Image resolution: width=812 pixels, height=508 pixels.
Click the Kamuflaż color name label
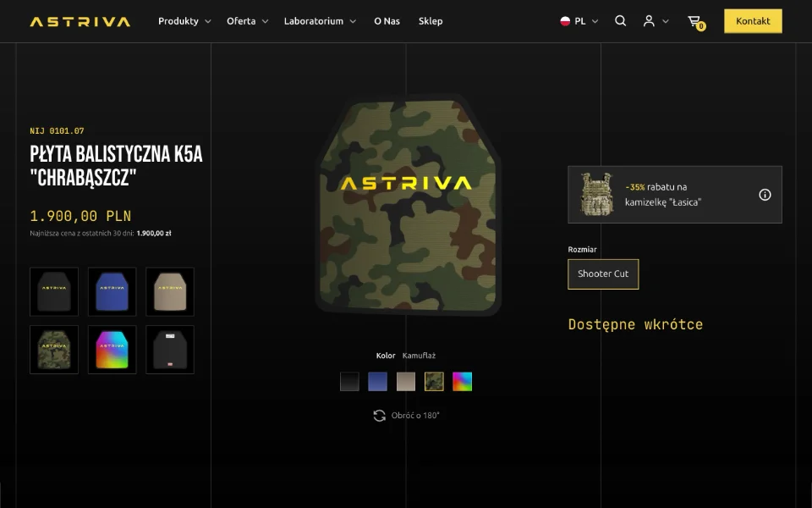tap(419, 356)
